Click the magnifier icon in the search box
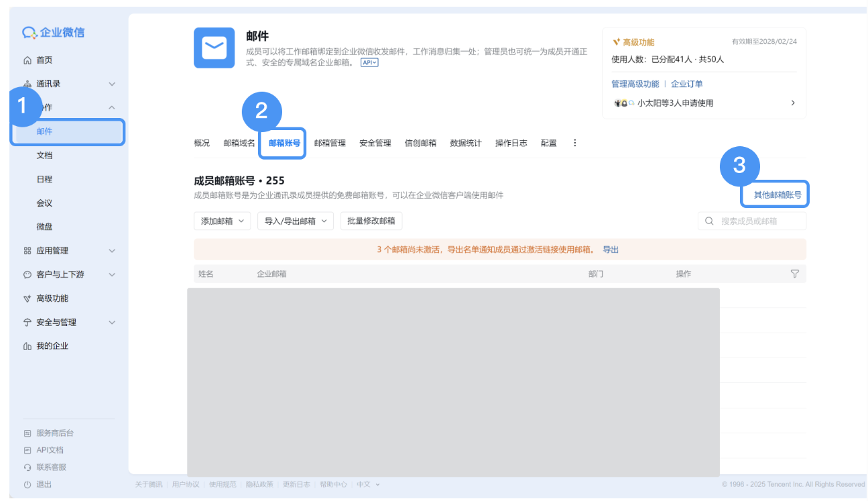This screenshot has height=501, width=868. pyautogui.click(x=708, y=220)
